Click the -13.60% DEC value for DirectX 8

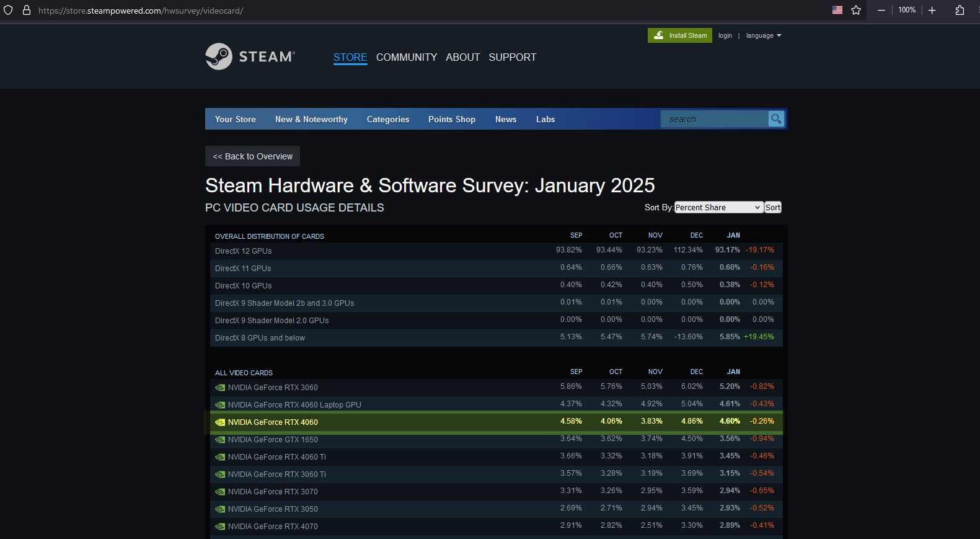pos(689,337)
